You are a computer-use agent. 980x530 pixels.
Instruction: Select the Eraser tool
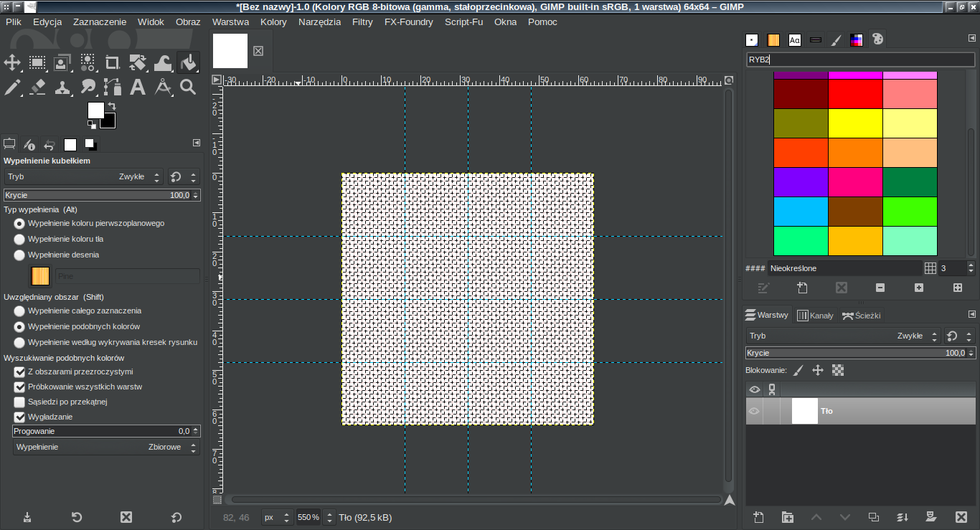[37, 87]
